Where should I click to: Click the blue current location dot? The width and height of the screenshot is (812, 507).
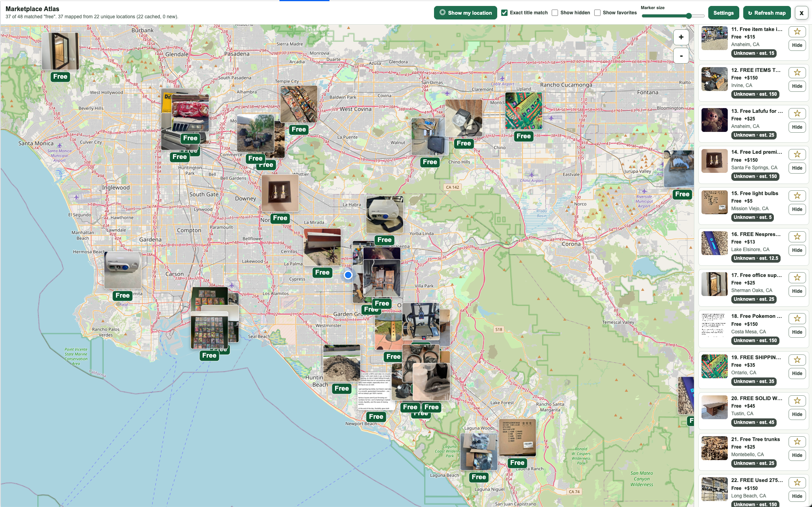[348, 275]
